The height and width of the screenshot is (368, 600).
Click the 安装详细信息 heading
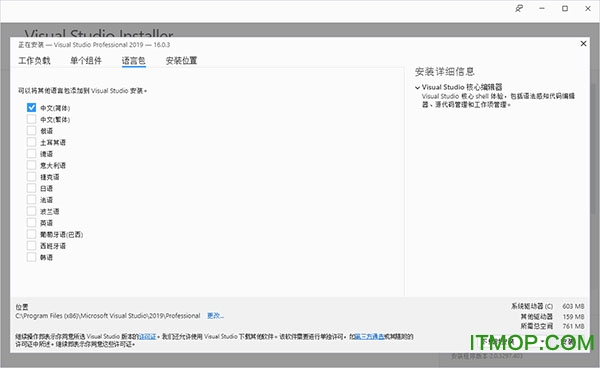(445, 72)
